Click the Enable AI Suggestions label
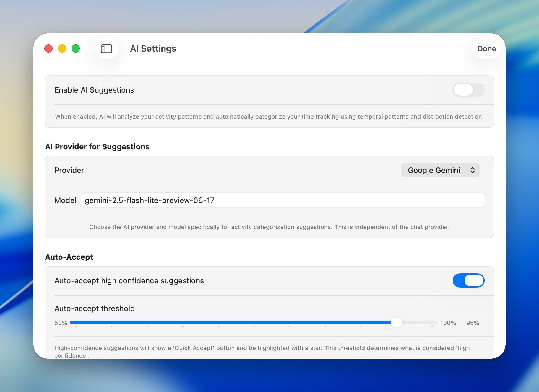Image resolution: width=539 pixels, height=392 pixels. (94, 90)
